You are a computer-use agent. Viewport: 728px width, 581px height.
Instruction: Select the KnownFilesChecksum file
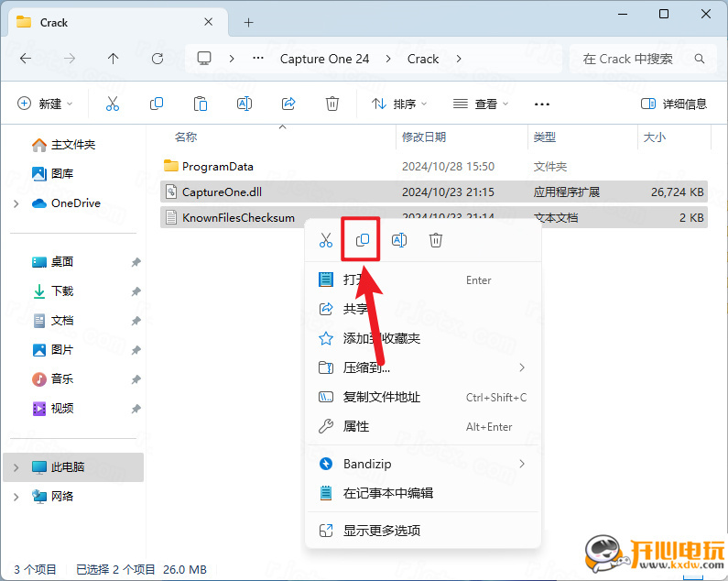(434, 217)
